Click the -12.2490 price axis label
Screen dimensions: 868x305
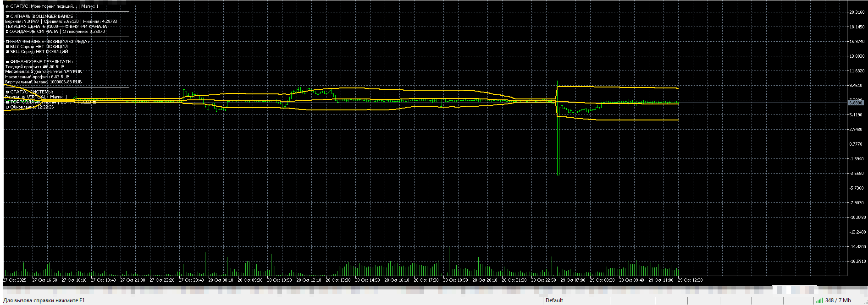[x=857, y=232]
